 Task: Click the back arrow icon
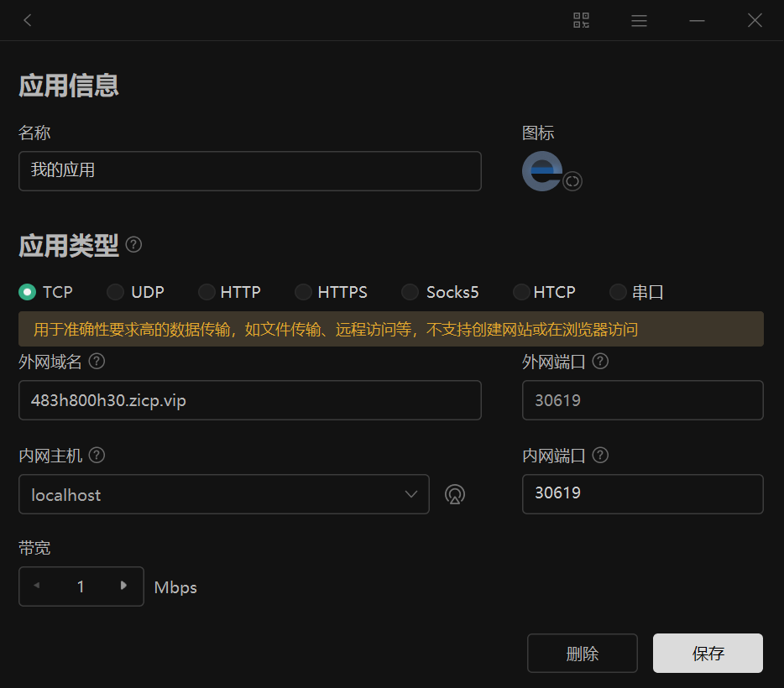click(x=28, y=20)
